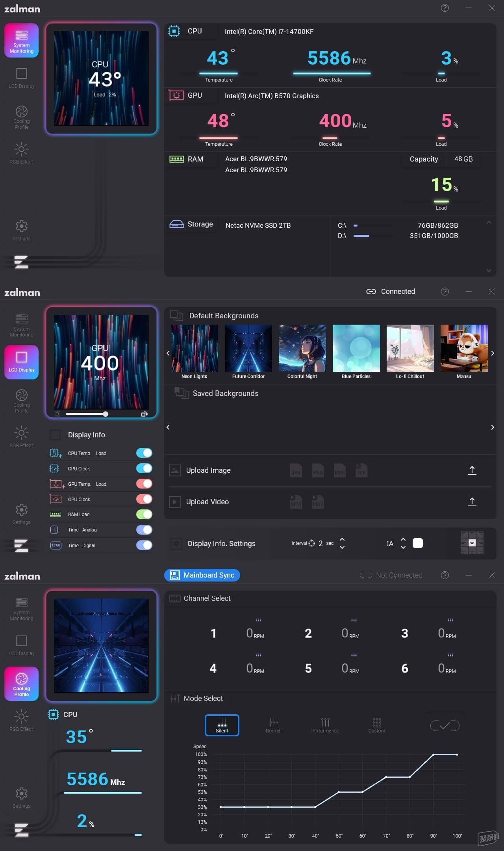Click the BMP format icon
The width and height of the screenshot is (504, 851).
tap(340, 470)
